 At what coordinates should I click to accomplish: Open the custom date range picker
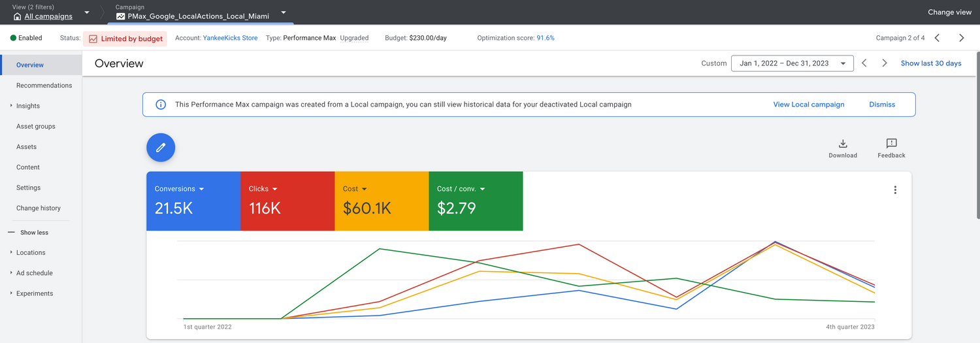click(792, 63)
